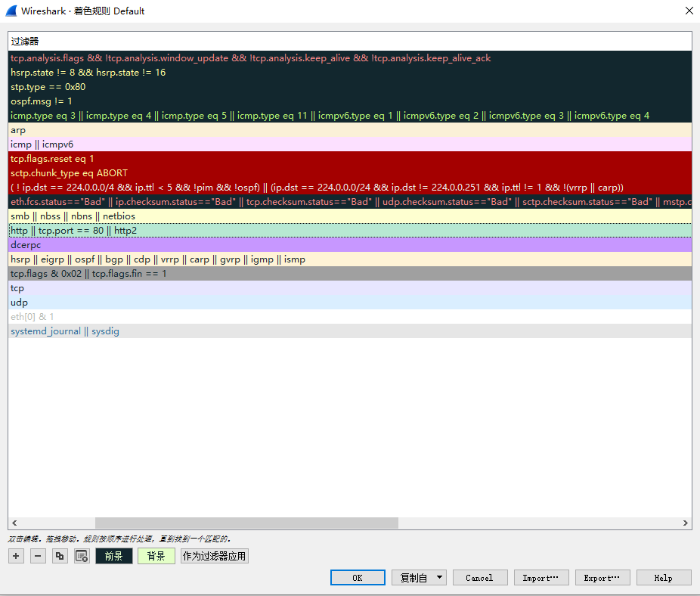The height and width of the screenshot is (596, 700).
Task: Click the right scroll arrow
Action: (x=686, y=523)
